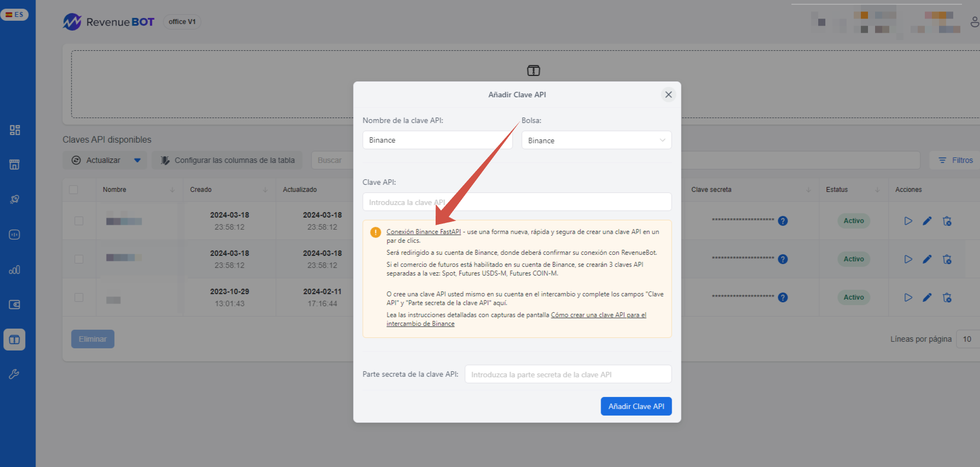Click play icon in second row
Image resolution: width=980 pixels, height=467 pixels.
(x=908, y=259)
